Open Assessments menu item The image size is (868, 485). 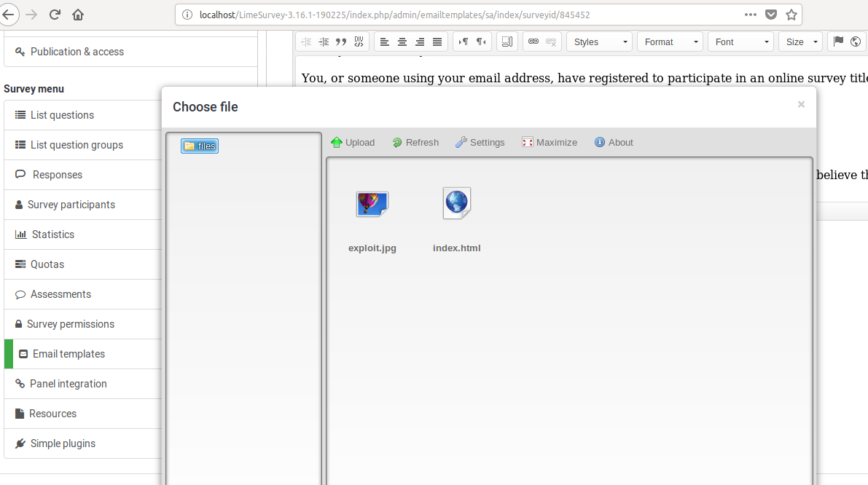(83, 294)
